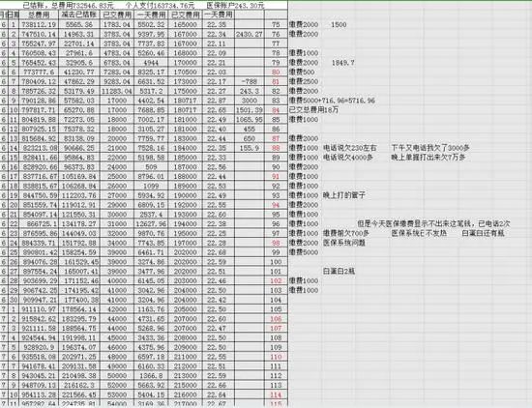This screenshot has height=408, width=532.
Task: Click the note 电话说欠230左右
Action: point(350,148)
